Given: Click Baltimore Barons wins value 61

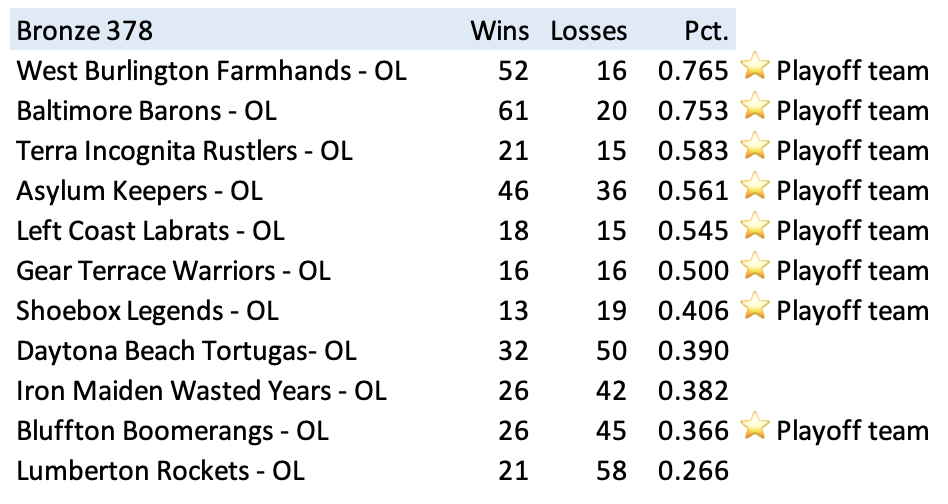Looking at the screenshot, I should click(514, 110).
